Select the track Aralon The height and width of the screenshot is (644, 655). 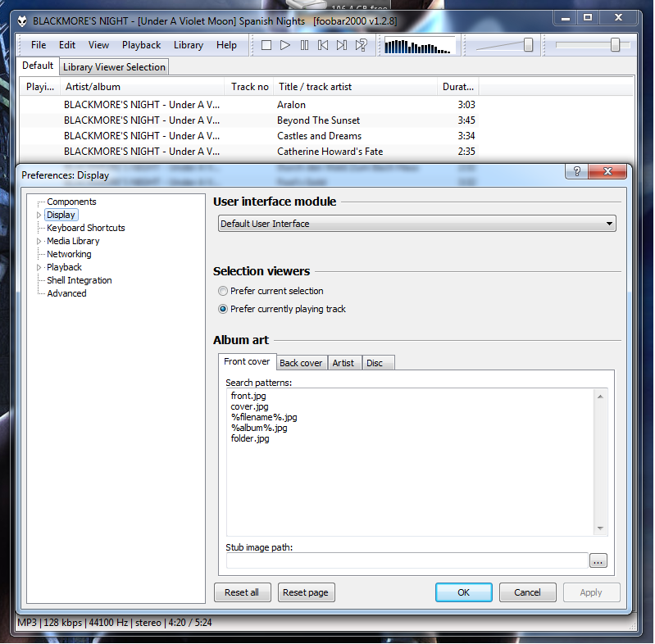[x=249, y=105]
